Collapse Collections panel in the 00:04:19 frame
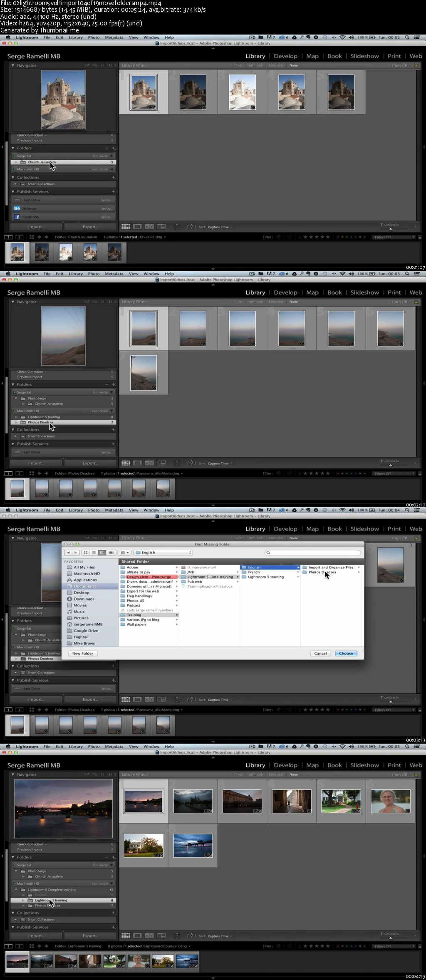 tap(13, 913)
